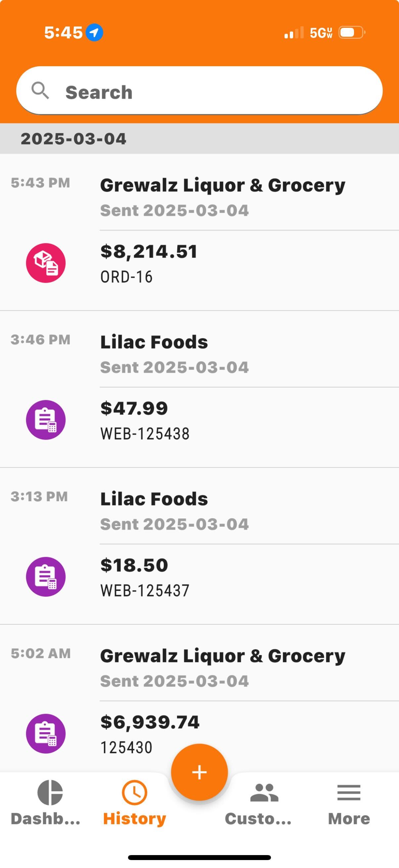This screenshot has width=399, height=868.
Task: Tap the $8,214.51 order amount
Action: click(x=149, y=252)
